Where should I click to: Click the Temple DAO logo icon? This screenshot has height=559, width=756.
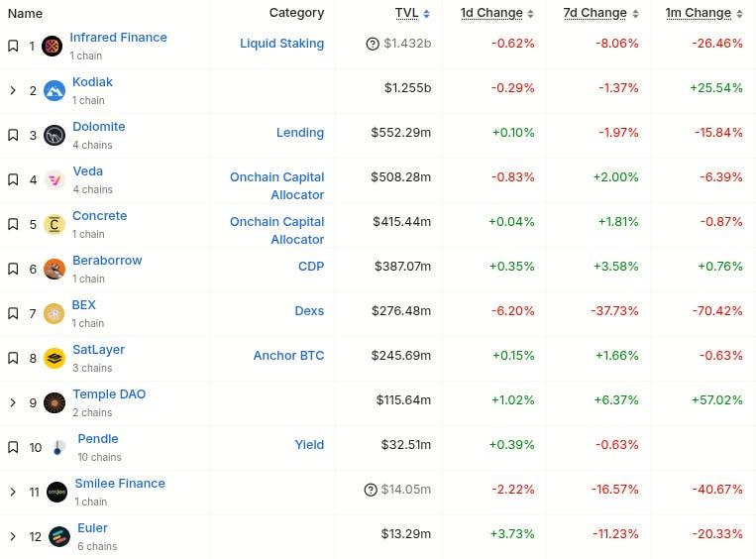click(55, 402)
